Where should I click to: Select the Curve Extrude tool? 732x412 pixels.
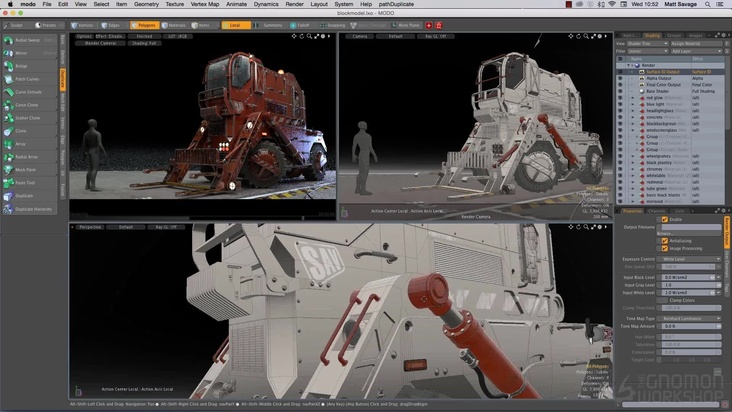(28, 91)
